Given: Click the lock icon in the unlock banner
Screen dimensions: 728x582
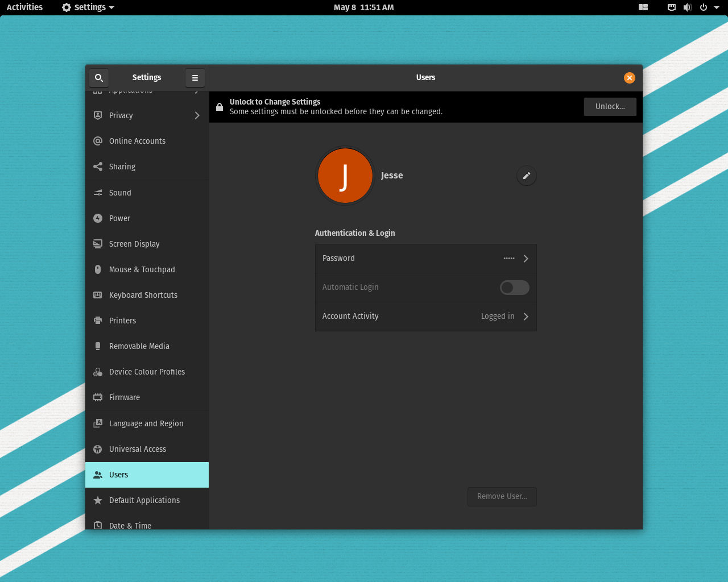Looking at the screenshot, I should point(220,107).
